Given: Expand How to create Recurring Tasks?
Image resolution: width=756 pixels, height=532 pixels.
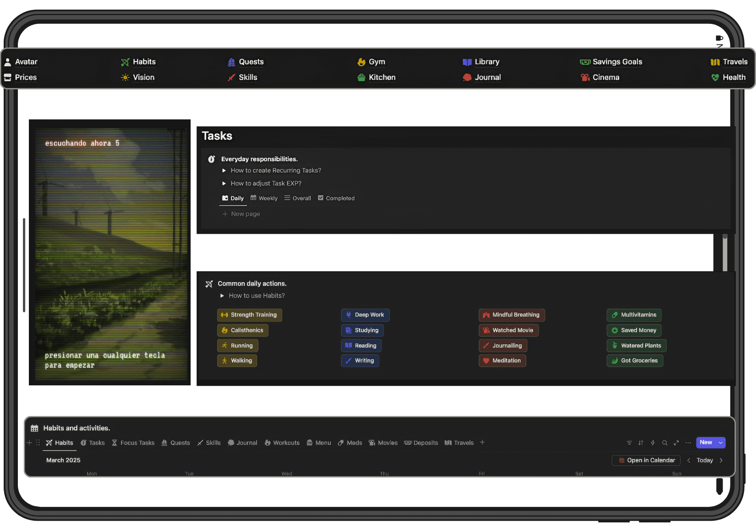Looking at the screenshot, I should click(224, 170).
